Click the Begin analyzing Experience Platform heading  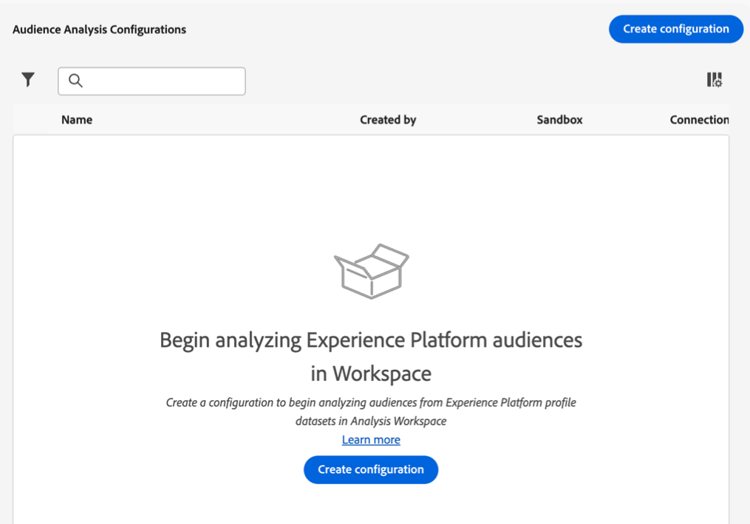(x=371, y=340)
